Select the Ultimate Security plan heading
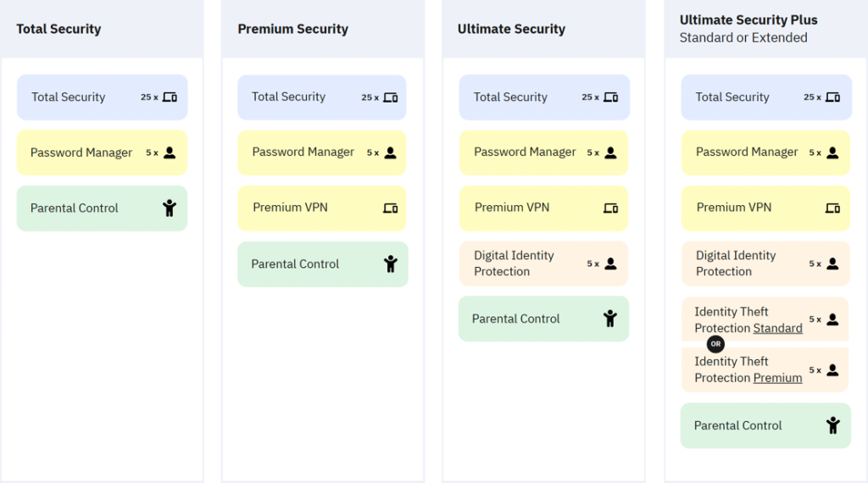 pyautogui.click(x=511, y=29)
